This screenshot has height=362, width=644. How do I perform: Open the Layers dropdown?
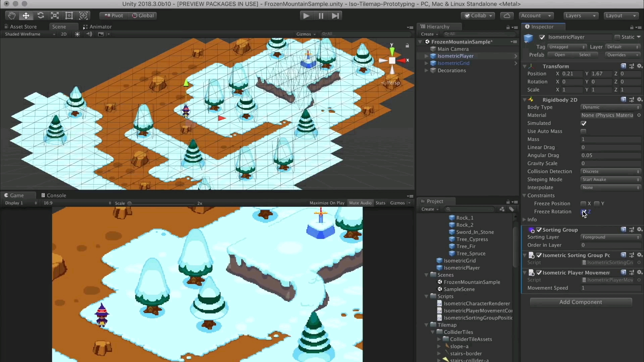tap(580, 16)
